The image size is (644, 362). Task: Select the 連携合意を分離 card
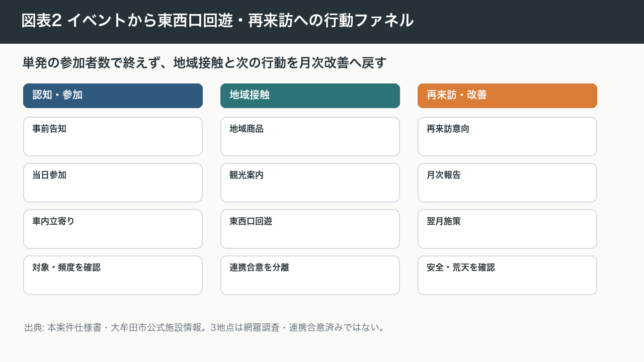[310, 276]
